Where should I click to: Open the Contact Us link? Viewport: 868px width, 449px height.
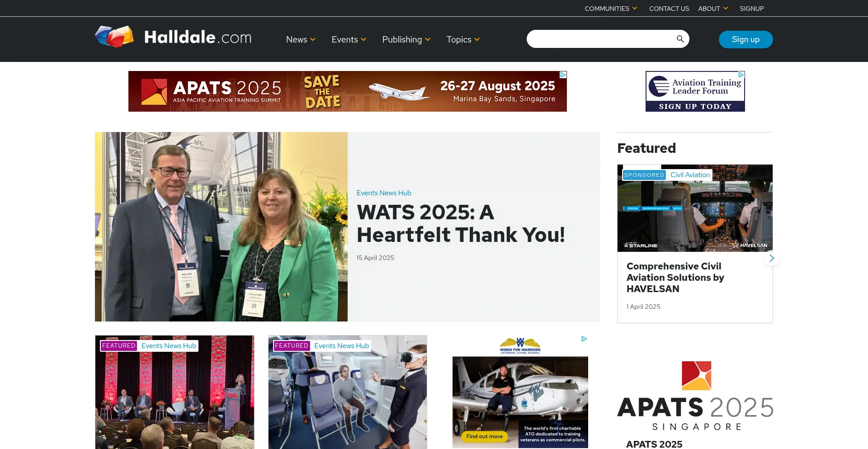click(669, 9)
